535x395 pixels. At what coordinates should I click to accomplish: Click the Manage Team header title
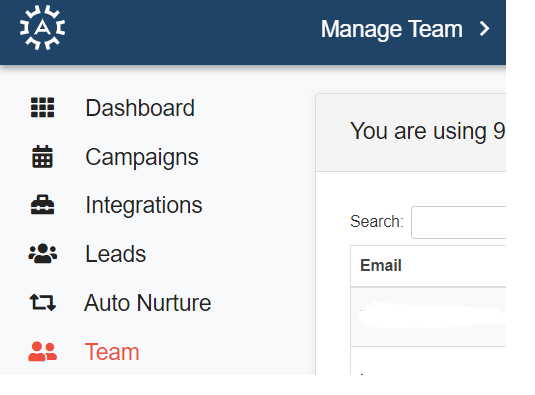[x=392, y=29]
